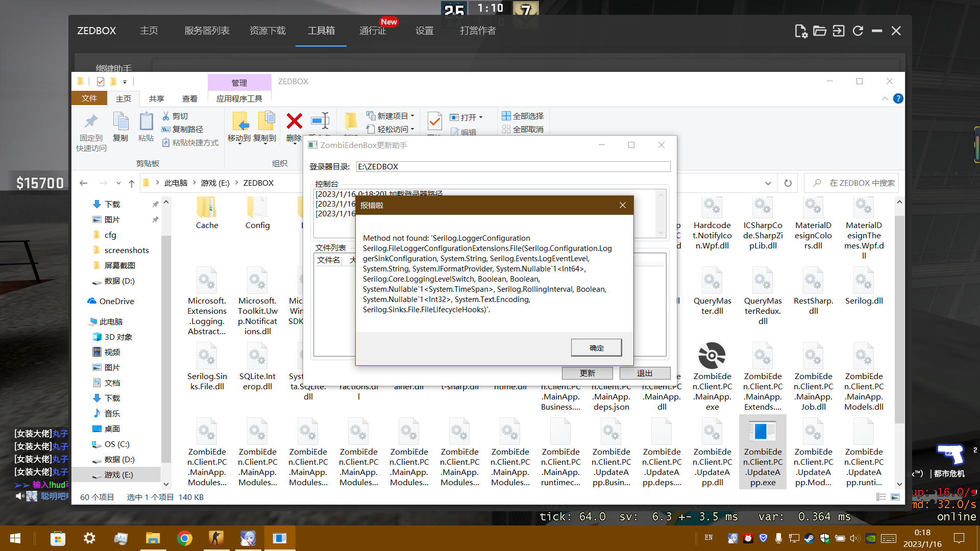Open Microsoft Store from taskbar

pos(58,538)
